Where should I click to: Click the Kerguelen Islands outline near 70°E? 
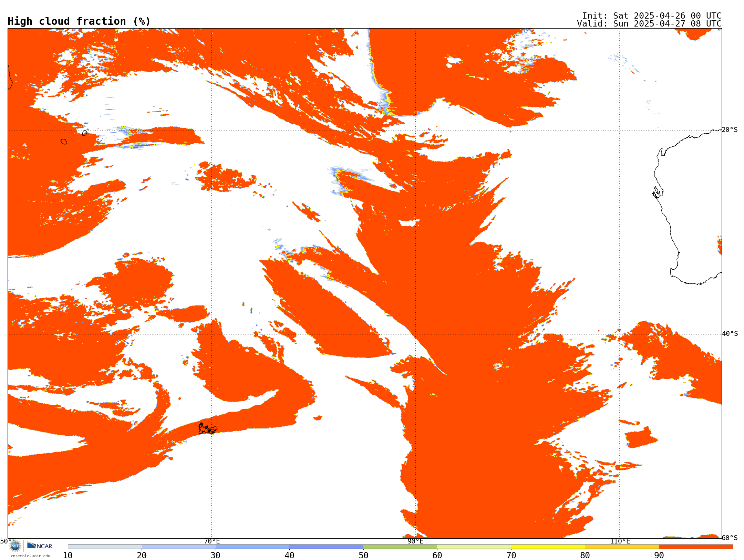pyautogui.click(x=208, y=428)
